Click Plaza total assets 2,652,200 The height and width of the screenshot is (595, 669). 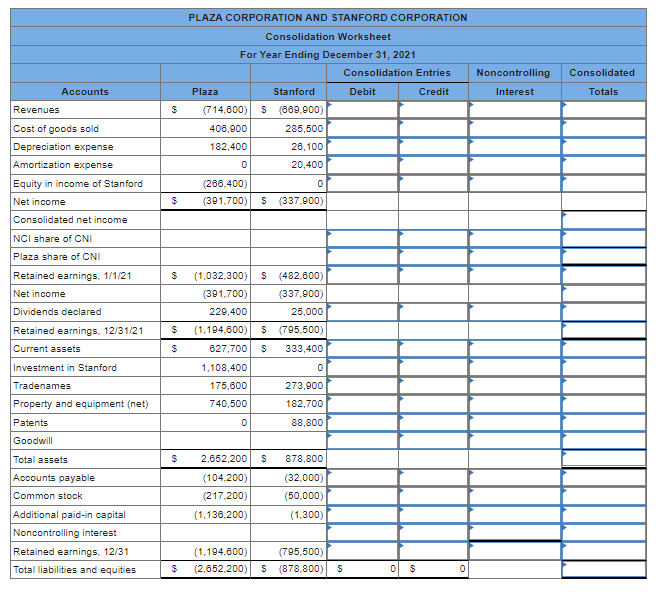[x=224, y=459]
